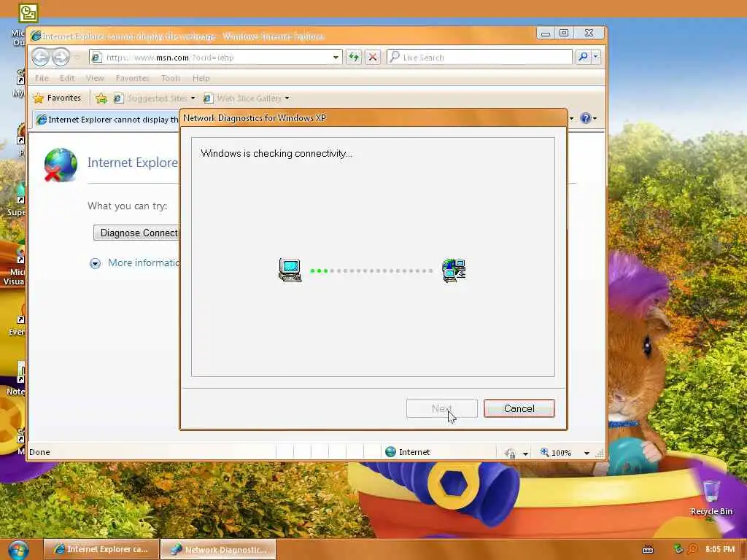Open the File menu
The width and height of the screenshot is (747, 560).
pos(42,78)
